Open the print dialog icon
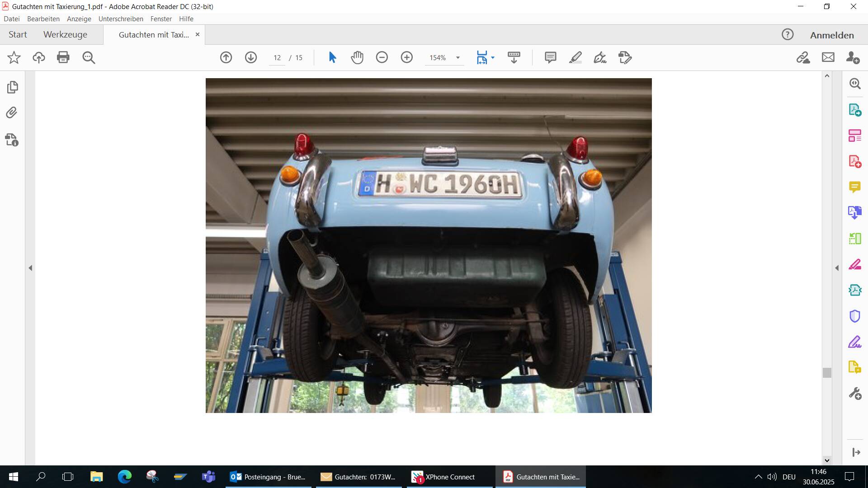The image size is (868, 488). tap(63, 57)
